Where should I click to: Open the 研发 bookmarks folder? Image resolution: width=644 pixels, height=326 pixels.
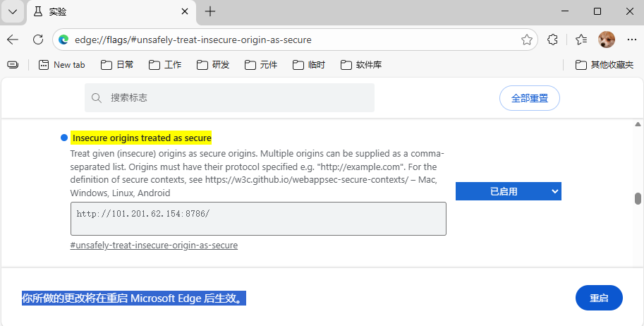pos(213,65)
